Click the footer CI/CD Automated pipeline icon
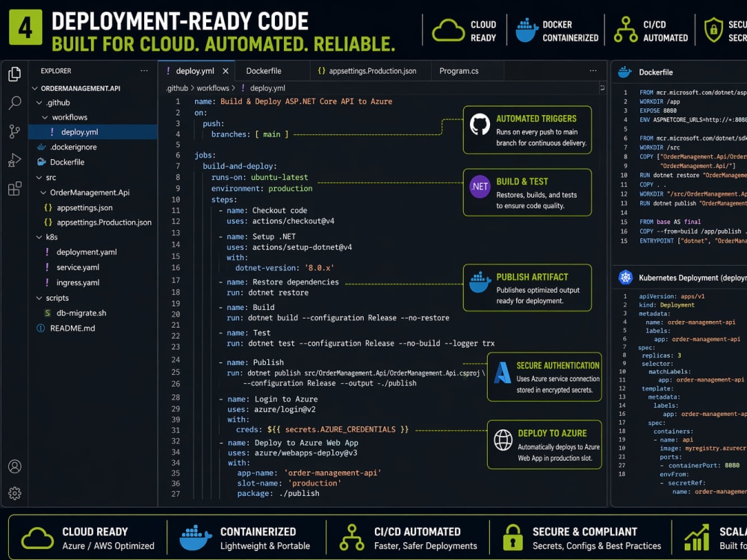 (x=352, y=538)
